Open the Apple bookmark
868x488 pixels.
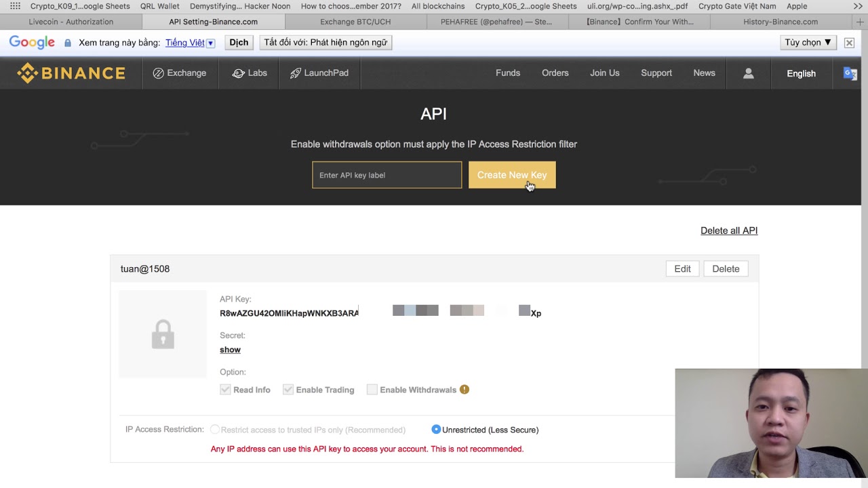coord(797,6)
